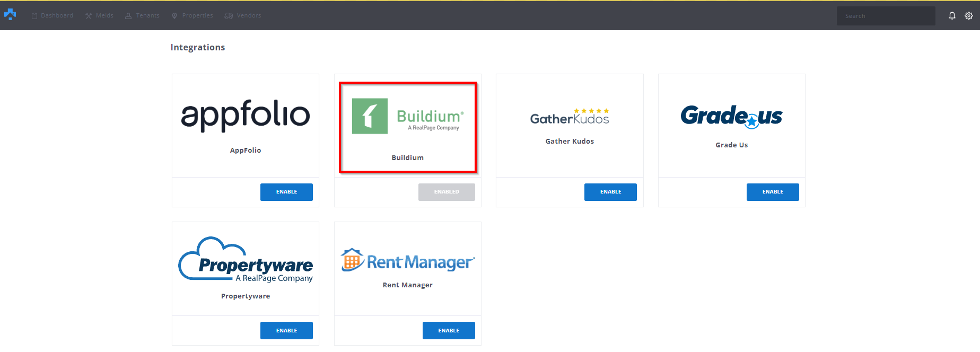Open the Grade.us logo

pyautogui.click(x=732, y=117)
